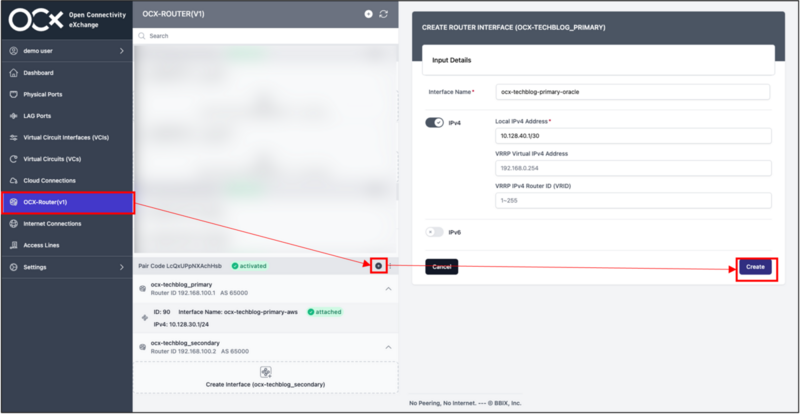Click the Dashboard home icon
Image resolution: width=800 pixels, height=414 pixels.
[14, 73]
